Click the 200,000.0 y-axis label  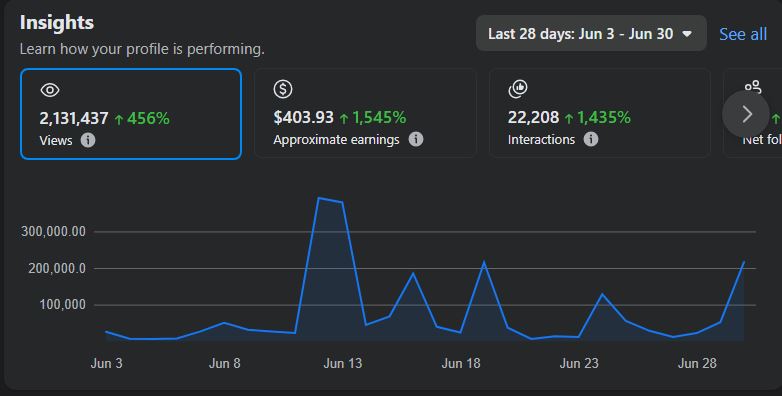(x=57, y=268)
